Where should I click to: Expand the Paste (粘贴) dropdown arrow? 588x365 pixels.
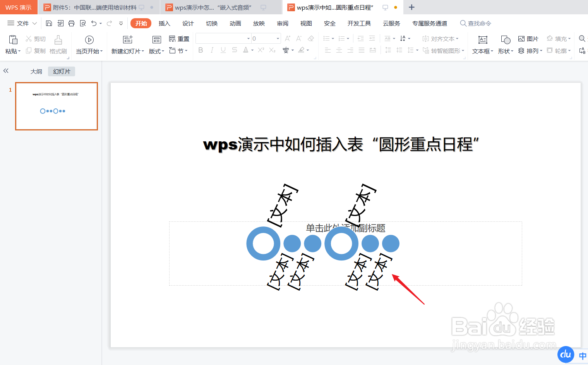(x=19, y=51)
